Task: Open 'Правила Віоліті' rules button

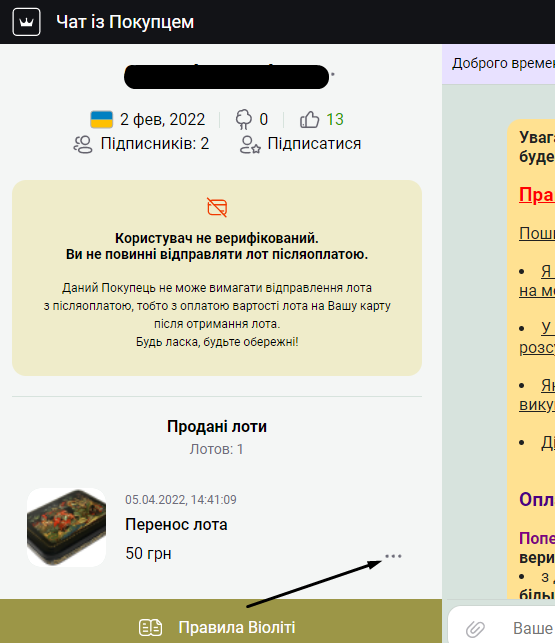Action: [x=221, y=621]
